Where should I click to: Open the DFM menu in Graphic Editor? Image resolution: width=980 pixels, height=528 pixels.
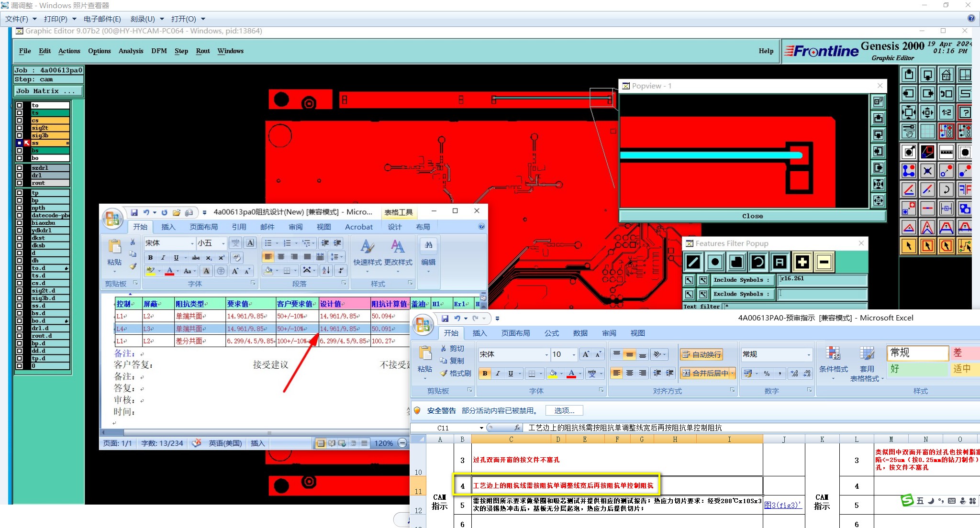[x=159, y=51]
